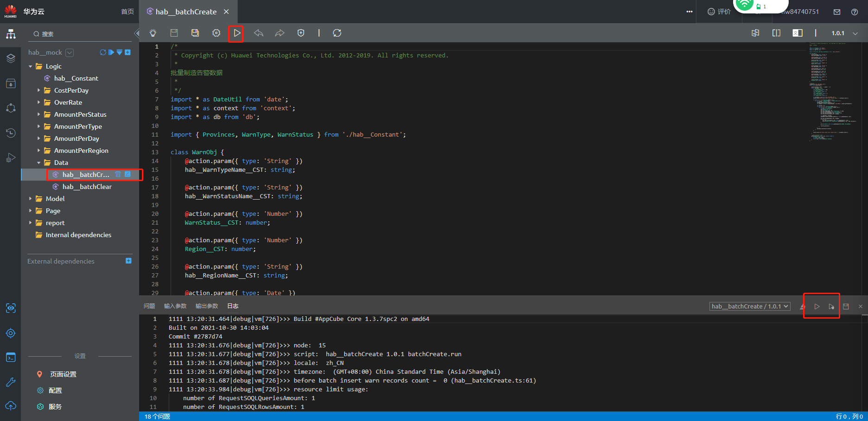Open 页面设置 in settings section
The width and height of the screenshot is (868, 421).
63,374
